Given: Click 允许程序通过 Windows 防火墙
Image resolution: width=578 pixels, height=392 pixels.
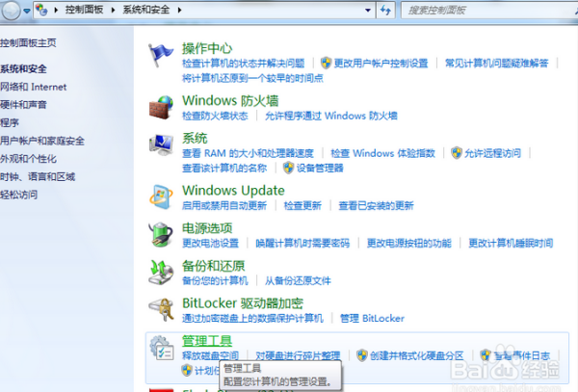Looking at the screenshot, I should (x=331, y=116).
